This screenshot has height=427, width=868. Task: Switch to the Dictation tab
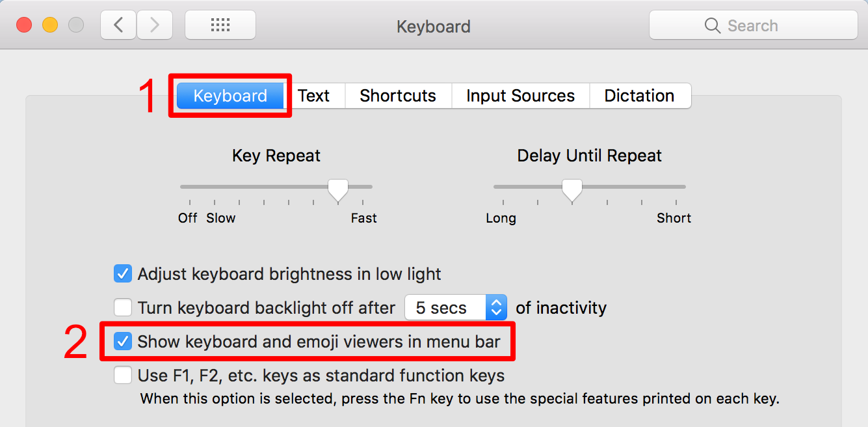click(x=639, y=96)
